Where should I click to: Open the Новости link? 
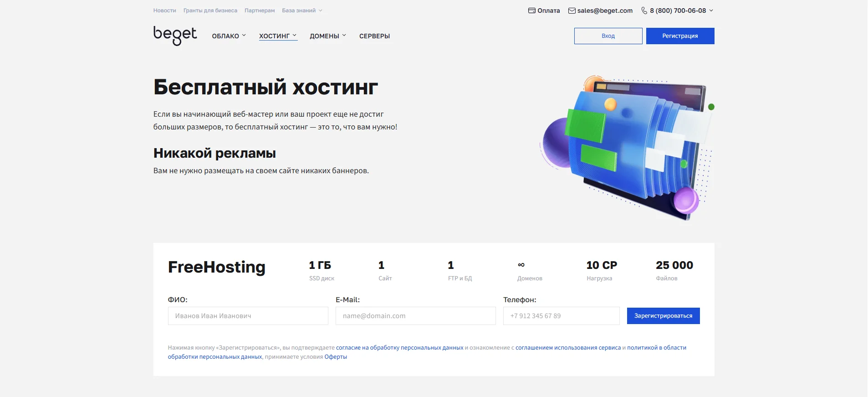point(164,10)
